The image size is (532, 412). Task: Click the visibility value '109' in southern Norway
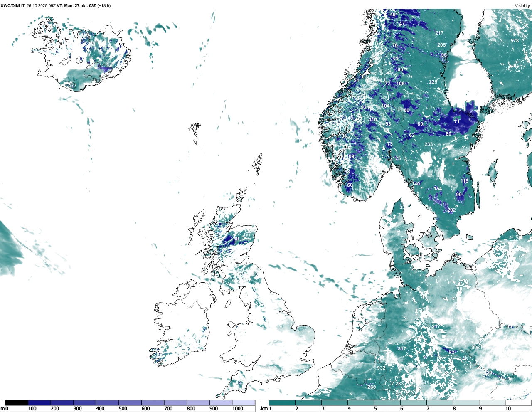tap(350, 157)
